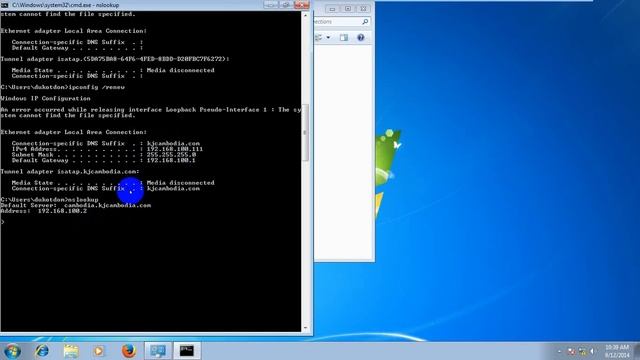Click the Command Prompt scrollbar up arrow
Image resolution: width=640 pixels, height=360 pixels.
pyautogui.click(x=305, y=15)
